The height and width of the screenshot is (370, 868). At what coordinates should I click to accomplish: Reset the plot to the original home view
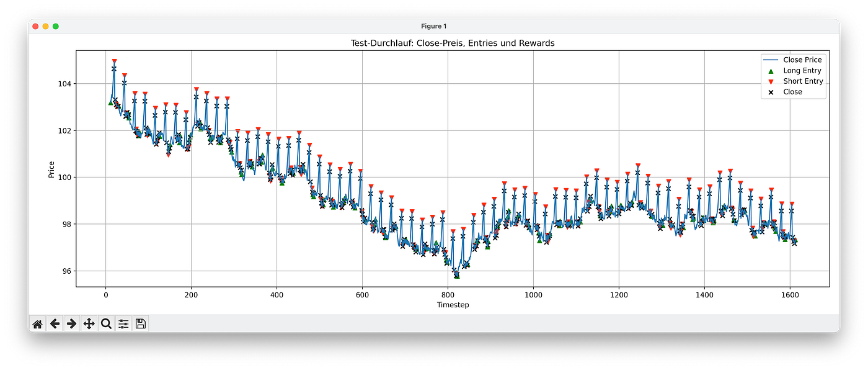click(x=38, y=323)
